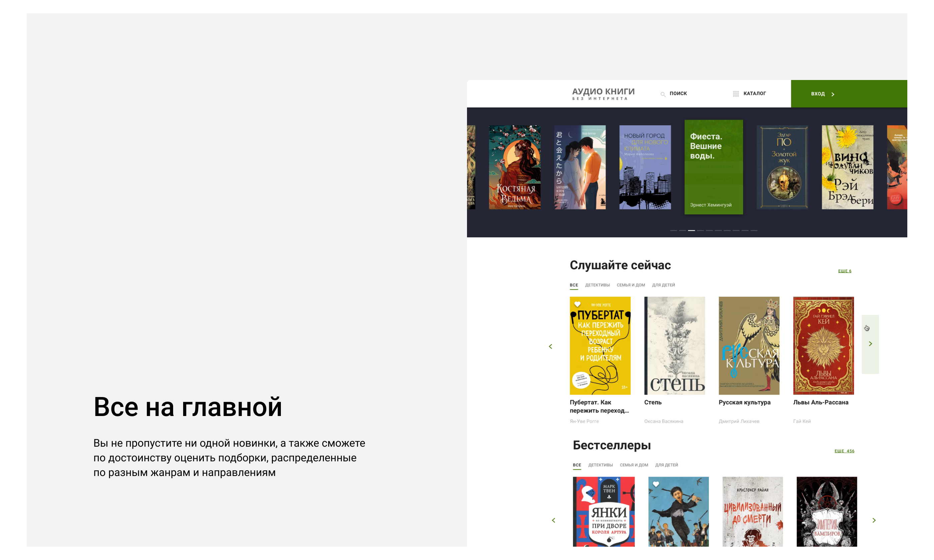This screenshot has height=560, width=934.
Task: Open the ЕЩЕ 456 link in Бестселлеры
Action: pos(844,451)
